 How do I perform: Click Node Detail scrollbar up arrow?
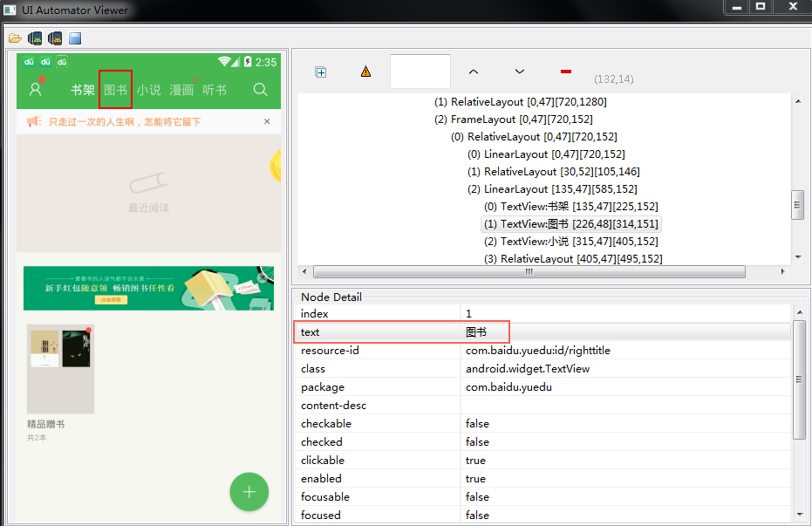click(x=800, y=312)
